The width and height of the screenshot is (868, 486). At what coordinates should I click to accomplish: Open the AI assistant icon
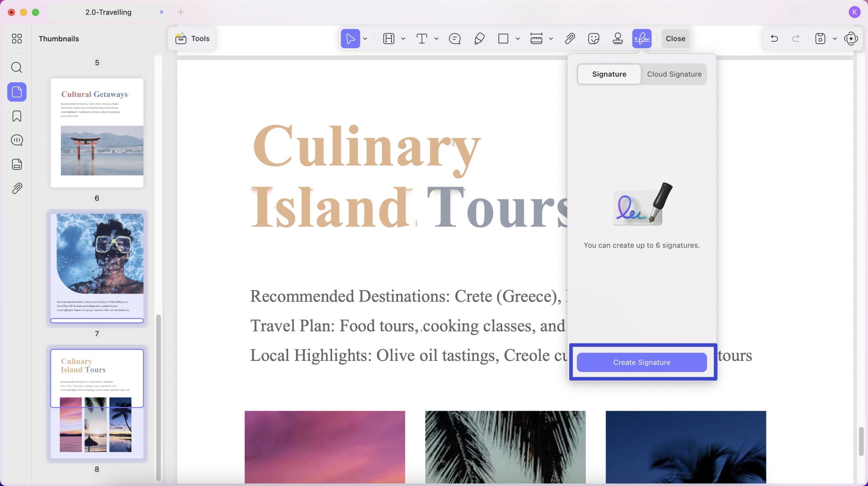click(851, 39)
